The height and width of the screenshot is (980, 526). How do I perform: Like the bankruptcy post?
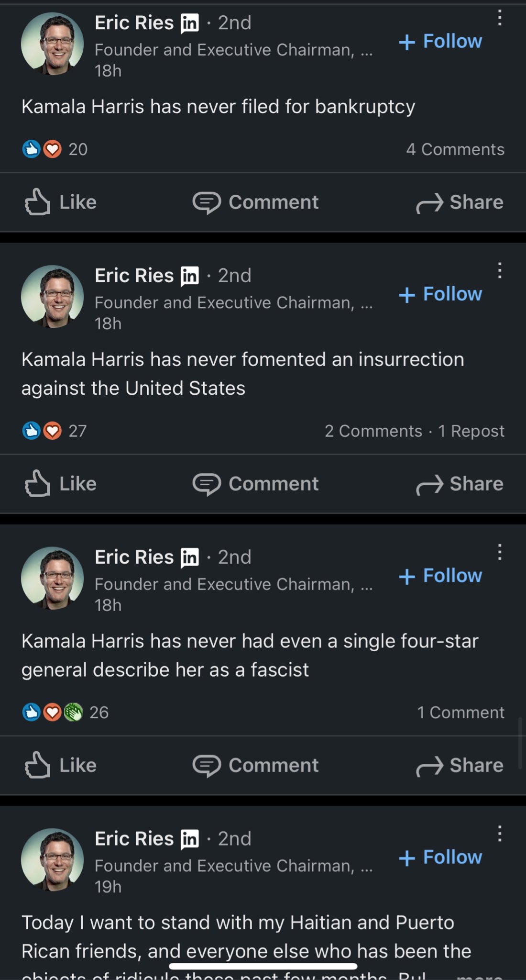pos(61,202)
